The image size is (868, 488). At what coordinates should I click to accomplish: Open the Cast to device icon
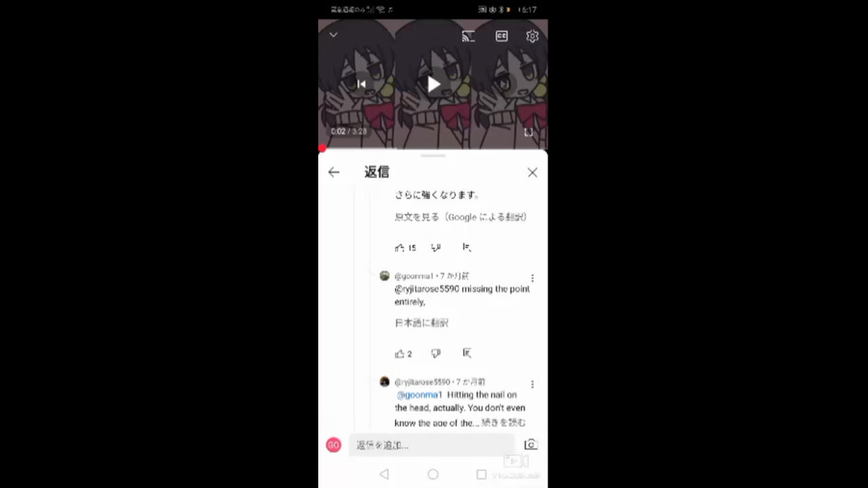click(468, 36)
